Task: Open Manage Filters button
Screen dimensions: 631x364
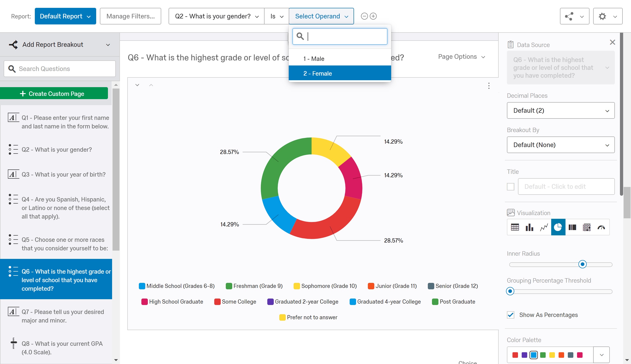Action: 130,16
